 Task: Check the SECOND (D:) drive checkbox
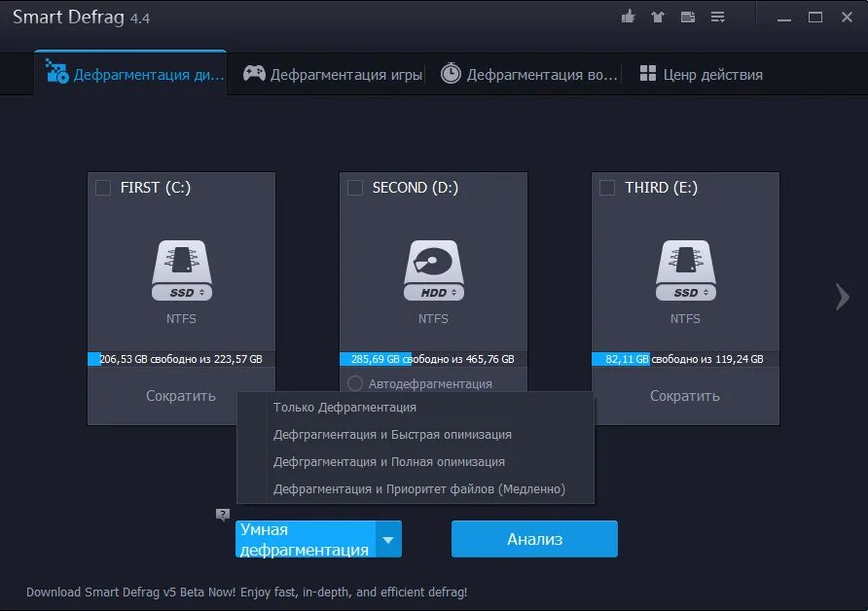tap(355, 188)
